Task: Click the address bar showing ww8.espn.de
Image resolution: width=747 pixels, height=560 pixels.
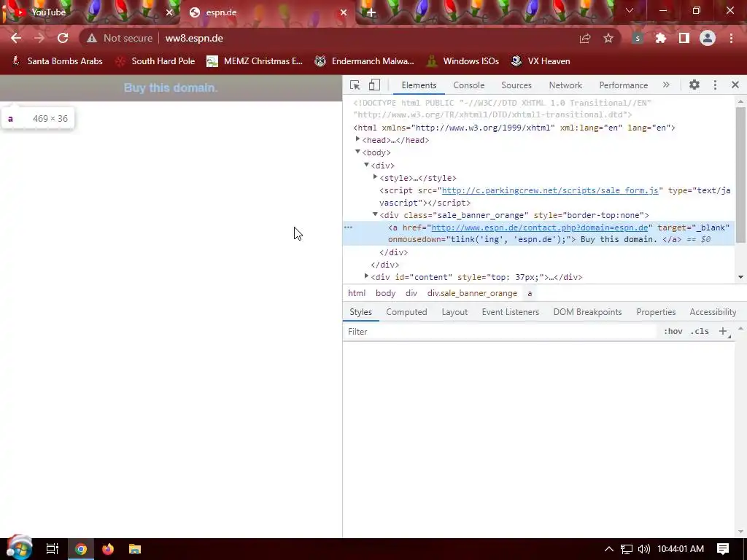Action: point(194,38)
